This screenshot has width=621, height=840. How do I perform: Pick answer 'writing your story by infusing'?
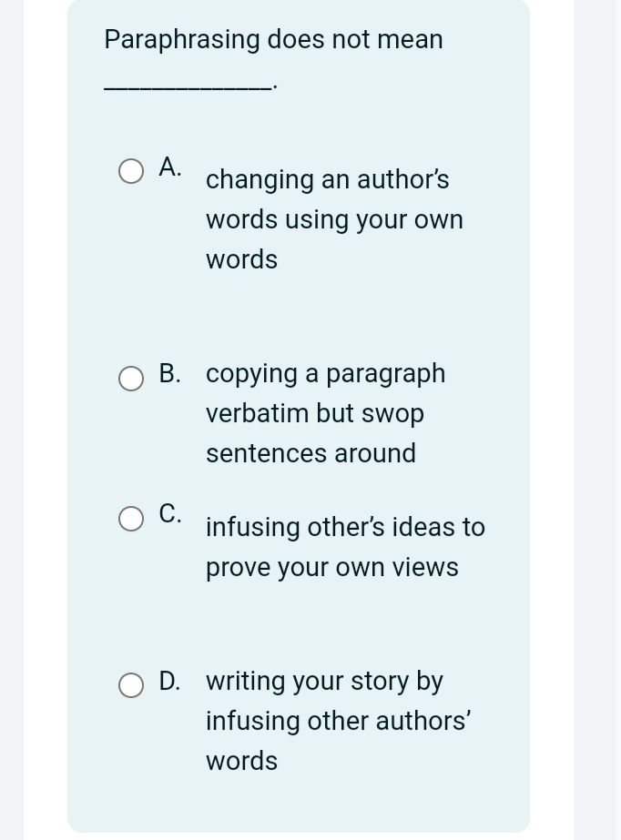338,721
